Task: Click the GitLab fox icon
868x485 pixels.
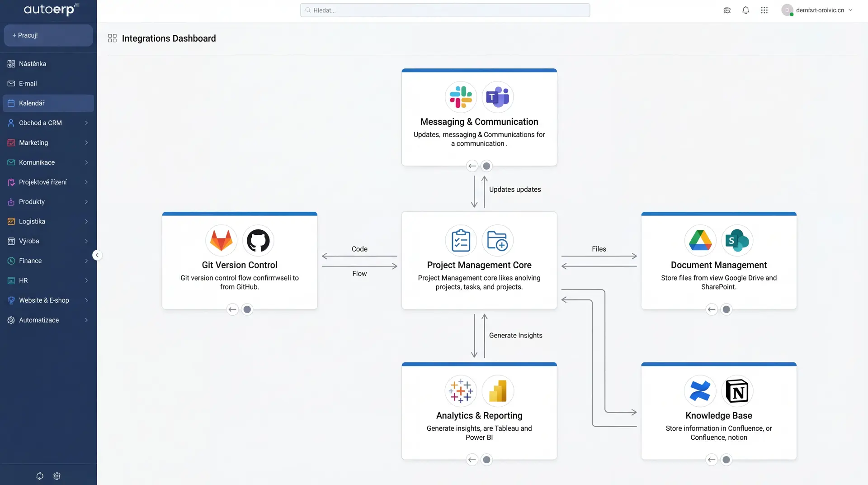Action: [x=221, y=240]
